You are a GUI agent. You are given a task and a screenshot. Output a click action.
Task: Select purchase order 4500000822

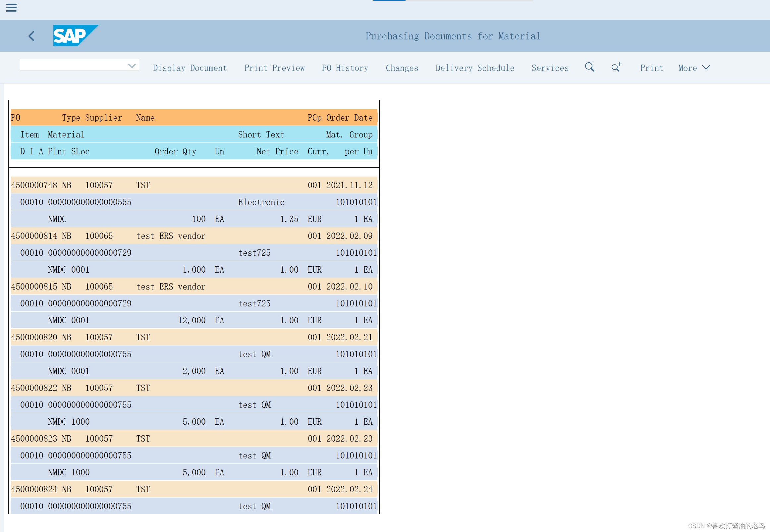[x=34, y=388]
